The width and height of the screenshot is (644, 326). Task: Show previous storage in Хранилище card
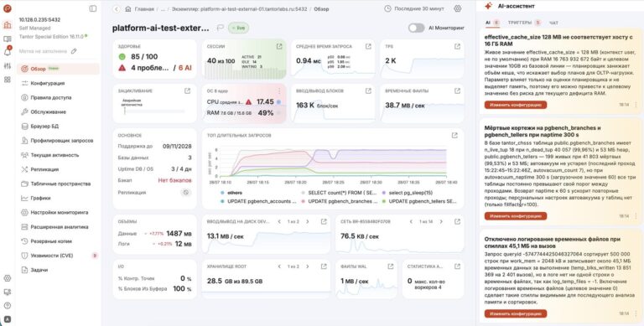point(279,266)
